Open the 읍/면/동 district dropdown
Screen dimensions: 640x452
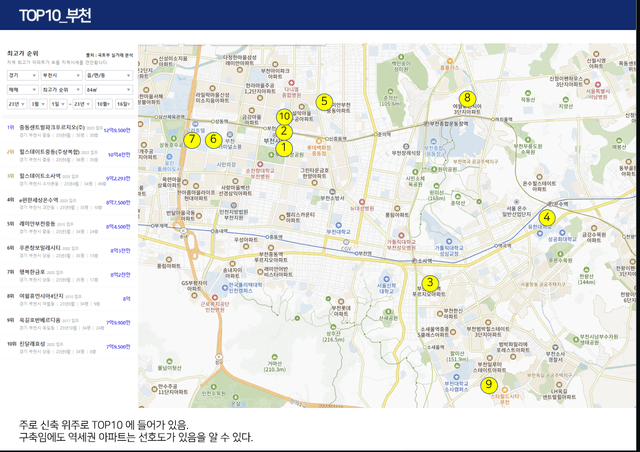[109, 76]
